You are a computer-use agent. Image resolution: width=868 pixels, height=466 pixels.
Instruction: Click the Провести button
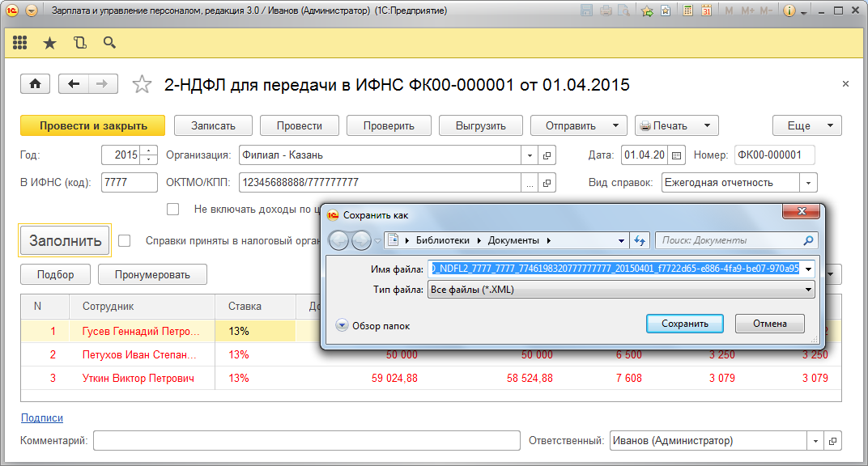[299, 125]
